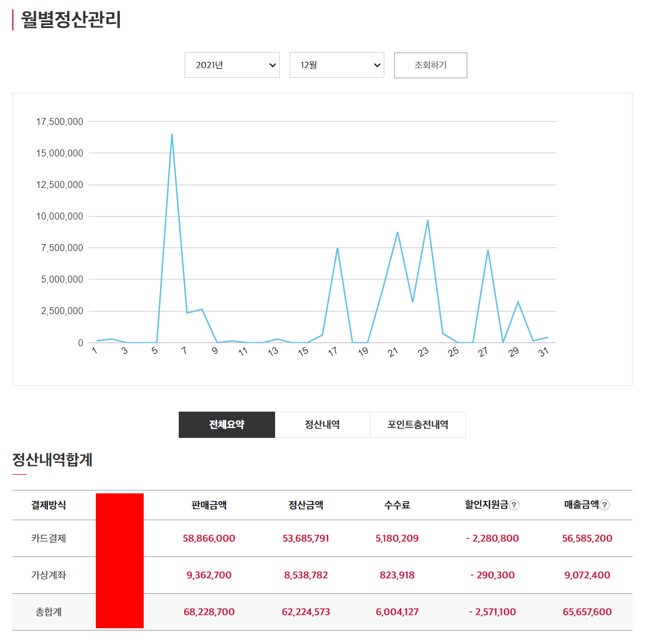Click the chart peak at day 23
Image resolution: width=646 pixels, height=644 pixels.
428,221
